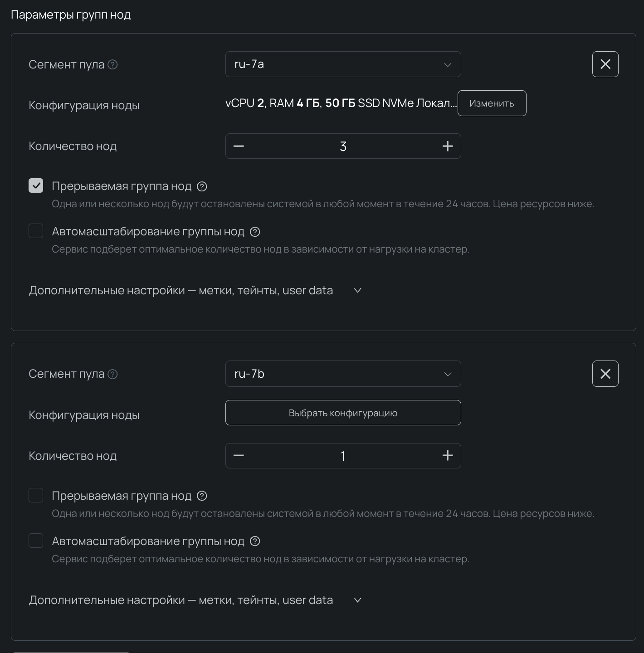The width and height of the screenshot is (644, 653).
Task: Enable Автомасштабирование группы нод for ru-7a group
Action: (36, 231)
